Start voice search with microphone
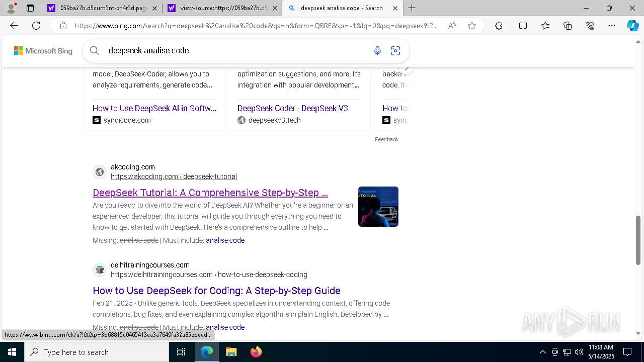 coord(377,50)
